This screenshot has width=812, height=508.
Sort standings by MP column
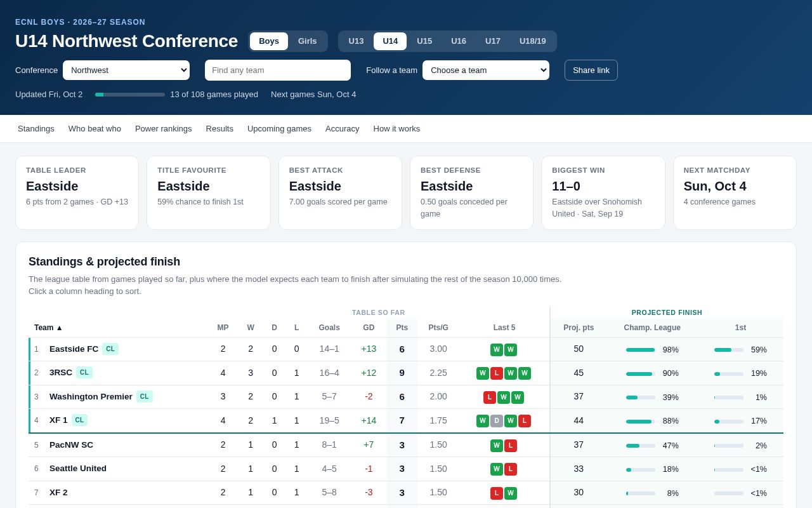(x=223, y=328)
